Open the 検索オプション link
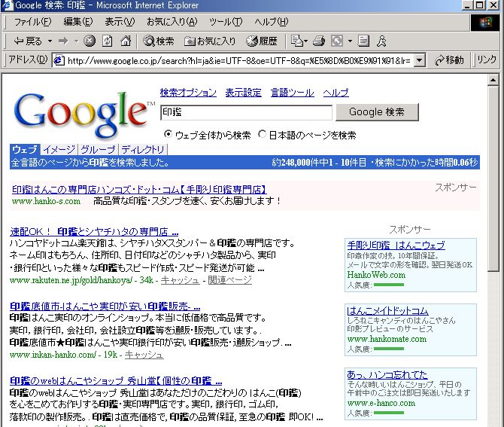The width and height of the screenshot is (504, 427). [x=188, y=93]
